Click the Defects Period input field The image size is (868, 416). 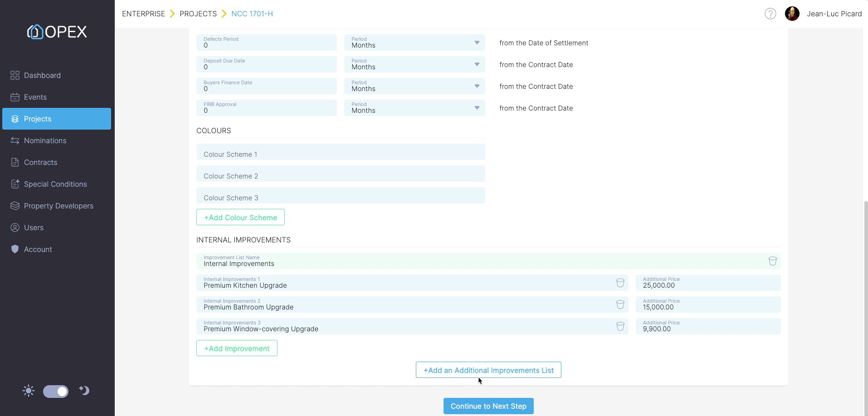[x=267, y=43]
